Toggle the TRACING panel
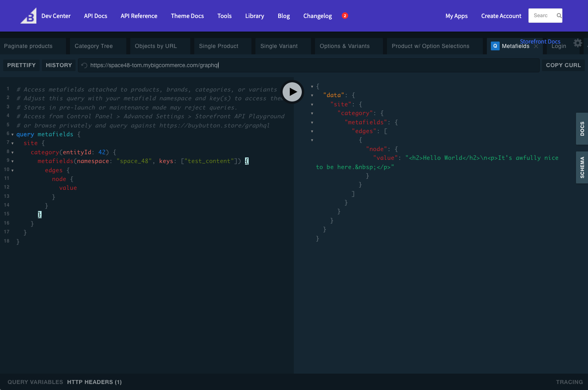The image size is (588, 390). coord(569,382)
